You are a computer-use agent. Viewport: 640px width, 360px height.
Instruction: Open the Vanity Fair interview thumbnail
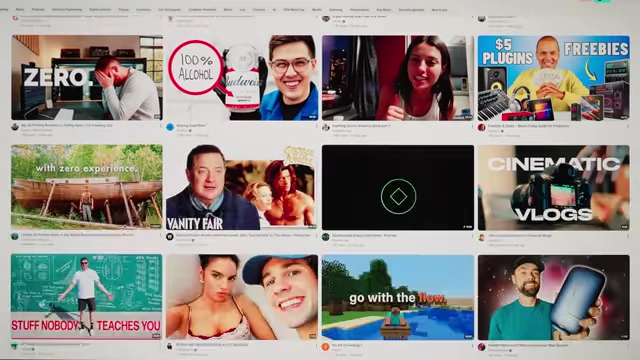(242, 187)
